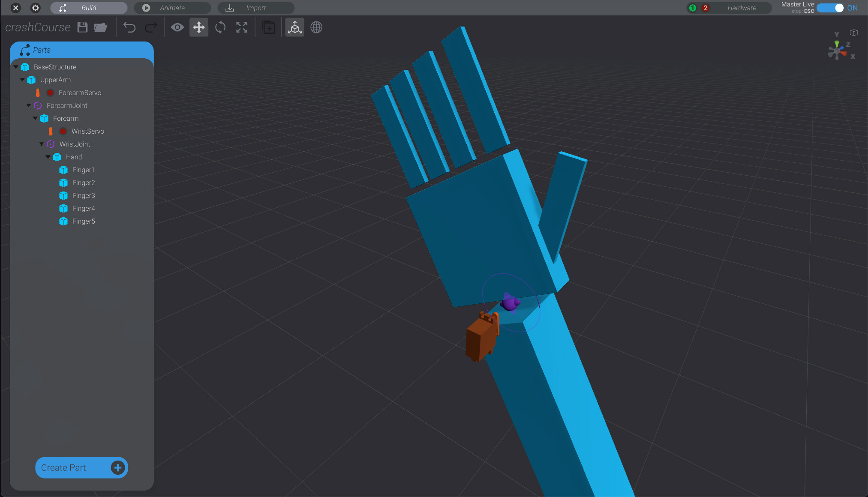The height and width of the screenshot is (497, 868).
Task: Switch to global/world orientation mode
Action: 316,27
